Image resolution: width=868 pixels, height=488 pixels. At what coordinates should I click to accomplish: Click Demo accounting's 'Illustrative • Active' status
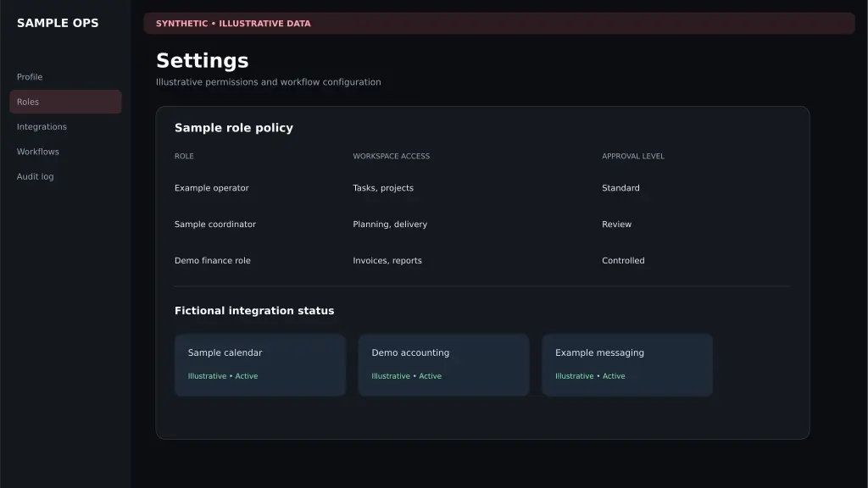406,376
